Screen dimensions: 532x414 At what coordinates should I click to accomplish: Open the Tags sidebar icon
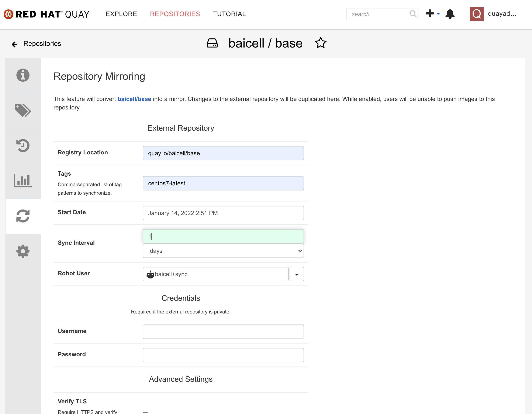[23, 110]
